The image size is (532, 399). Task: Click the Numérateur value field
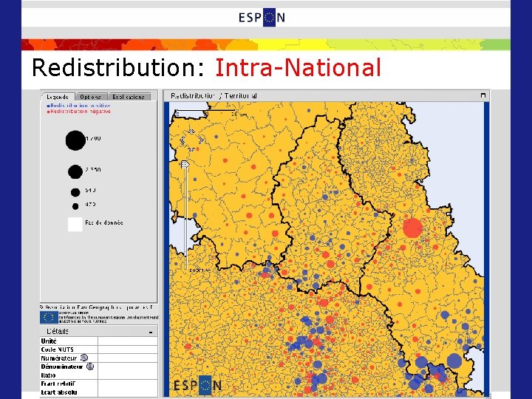(128, 358)
